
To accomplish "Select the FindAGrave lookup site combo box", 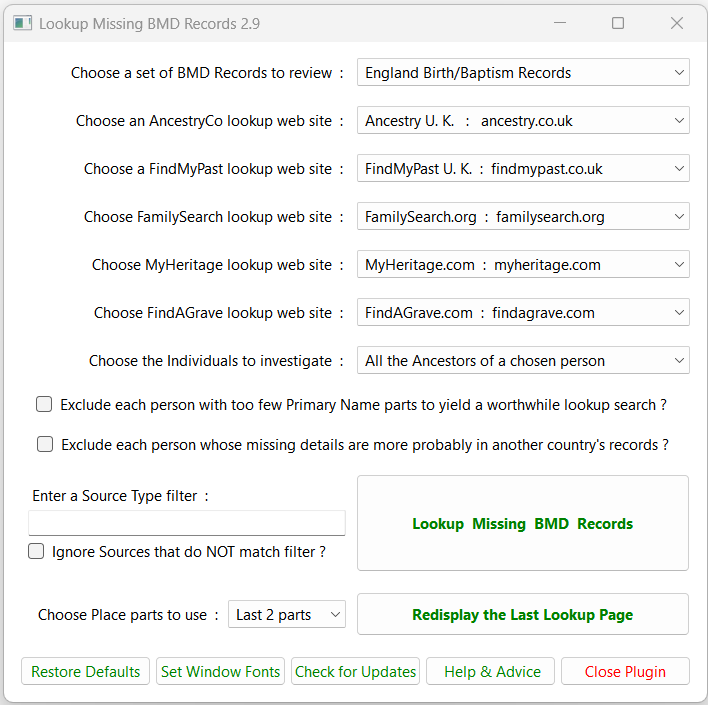I will 523,313.
